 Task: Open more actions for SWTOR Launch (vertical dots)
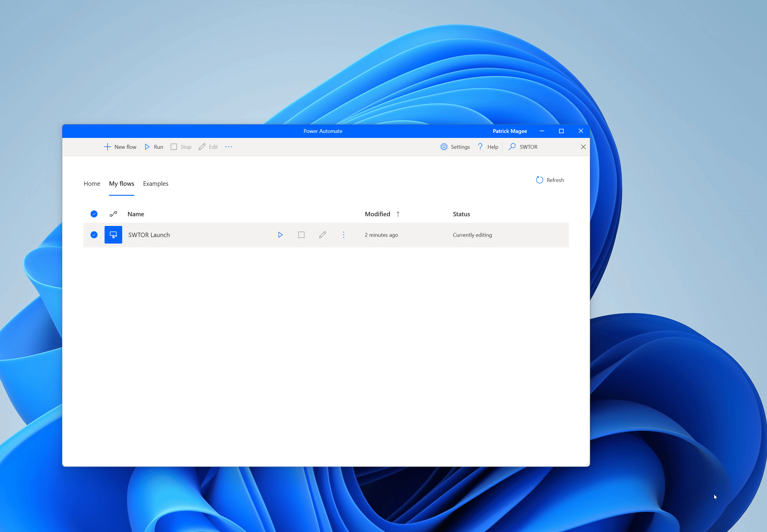[x=344, y=235]
